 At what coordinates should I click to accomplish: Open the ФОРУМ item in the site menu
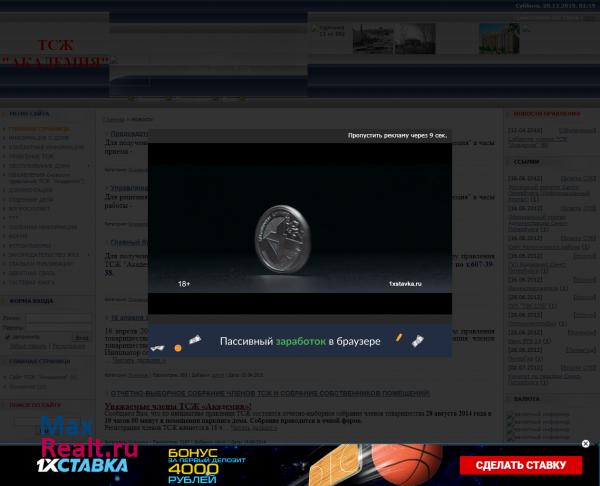pos(18,236)
